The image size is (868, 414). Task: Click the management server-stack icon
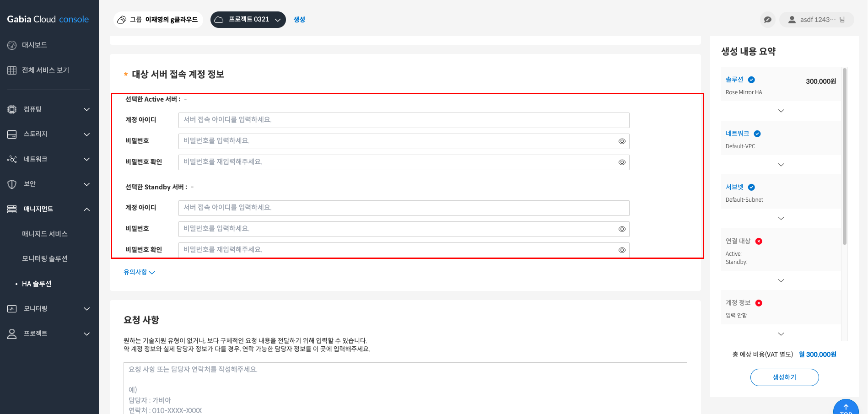coord(12,210)
